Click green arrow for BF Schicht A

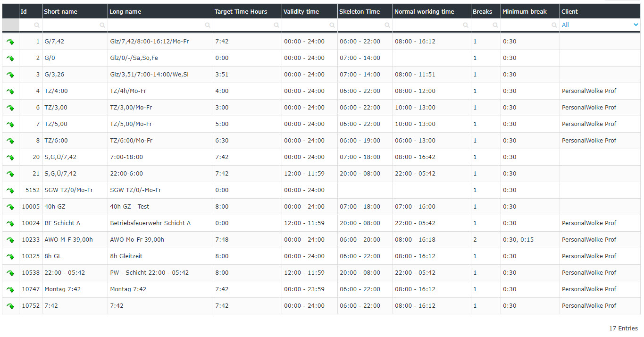coord(10,224)
